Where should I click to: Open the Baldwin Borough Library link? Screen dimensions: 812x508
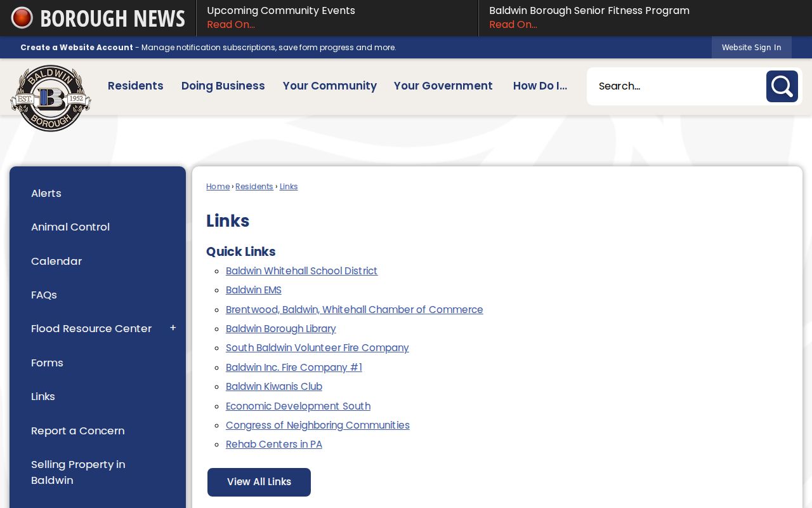281,329
